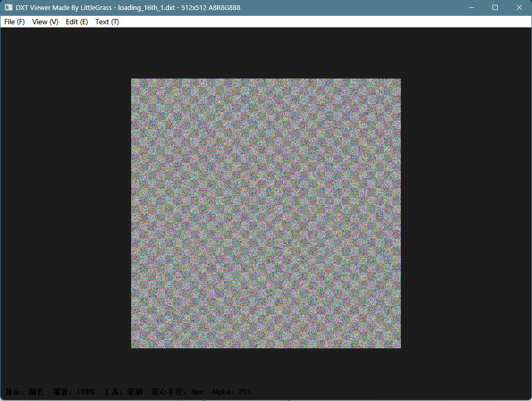Click the dark background left of the texture
The height and width of the screenshot is (401, 532).
(66, 213)
